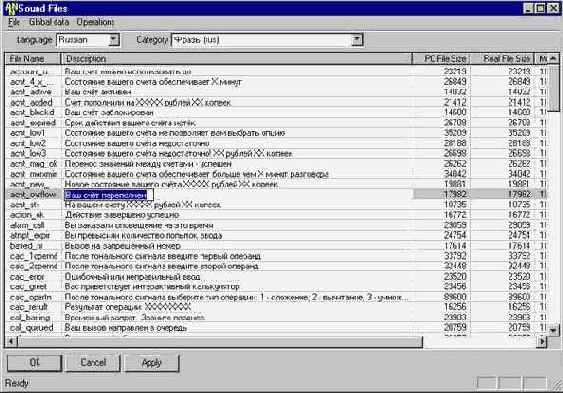This screenshot has height=393, width=563.
Task: Select the acnt_mng_ok file name
Action: click(33, 164)
